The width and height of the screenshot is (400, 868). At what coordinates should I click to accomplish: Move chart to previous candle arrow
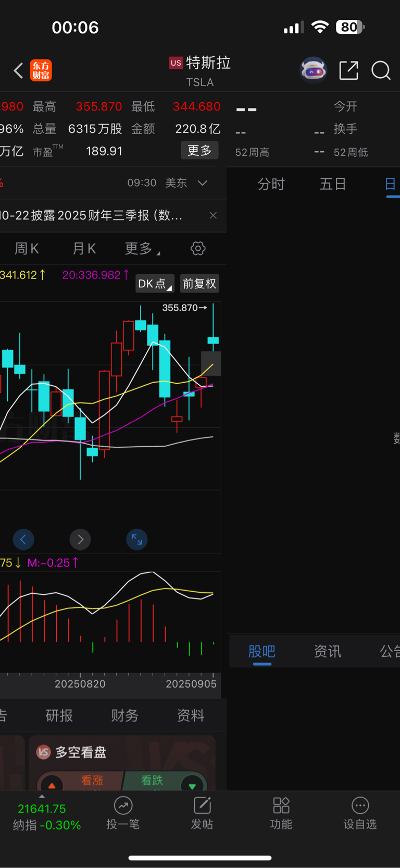[x=23, y=539]
